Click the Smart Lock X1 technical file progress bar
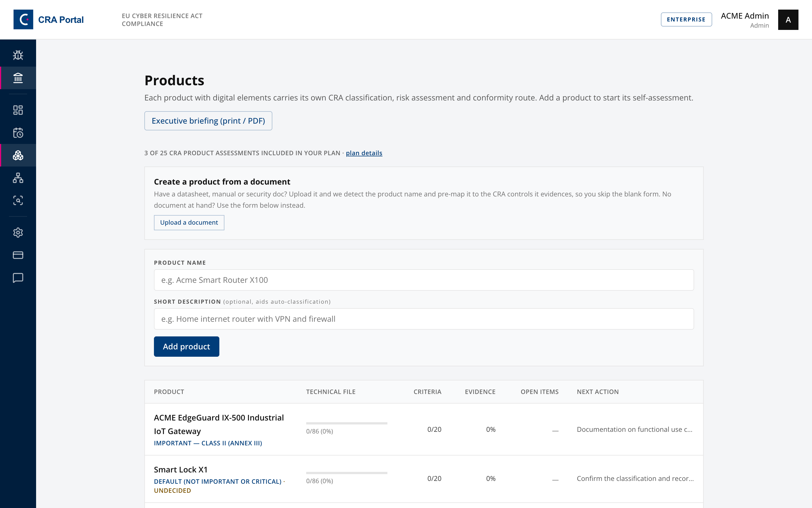 (x=347, y=473)
